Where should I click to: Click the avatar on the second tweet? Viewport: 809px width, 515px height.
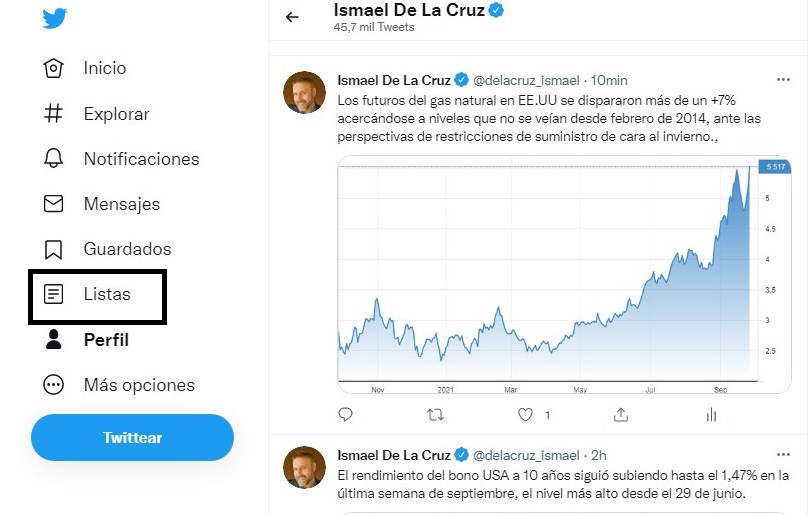(306, 468)
